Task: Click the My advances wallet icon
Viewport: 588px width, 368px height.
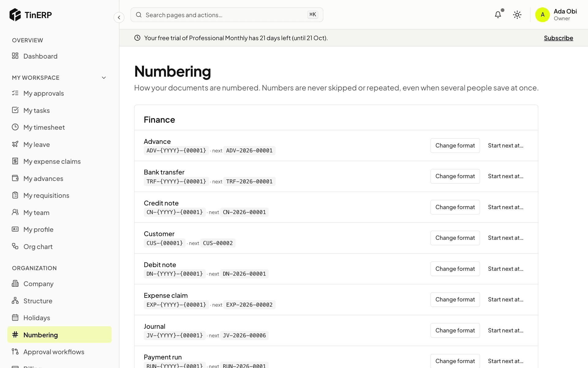Action: 15,178
